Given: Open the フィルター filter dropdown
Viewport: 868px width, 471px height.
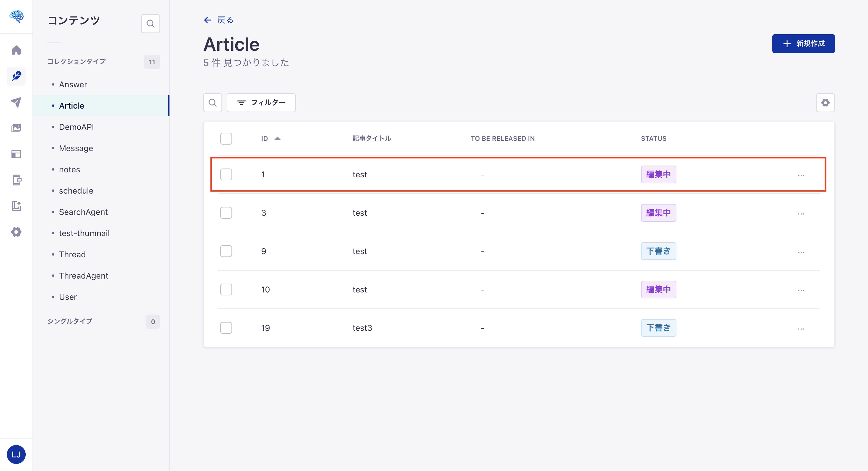Looking at the screenshot, I should pyautogui.click(x=261, y=102).
